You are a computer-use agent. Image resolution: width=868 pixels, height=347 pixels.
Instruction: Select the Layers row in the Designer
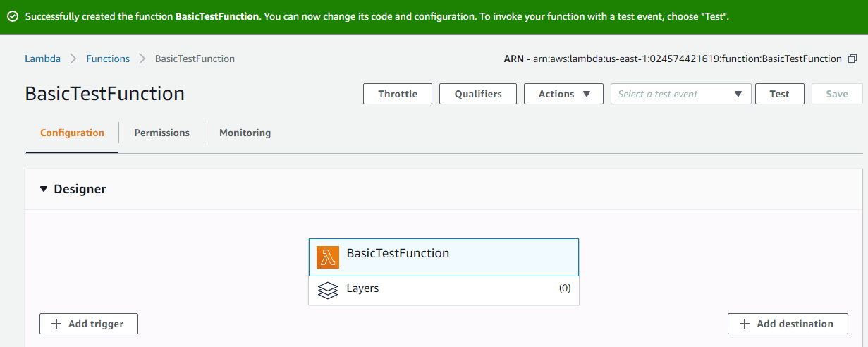[x=444, y=290]
